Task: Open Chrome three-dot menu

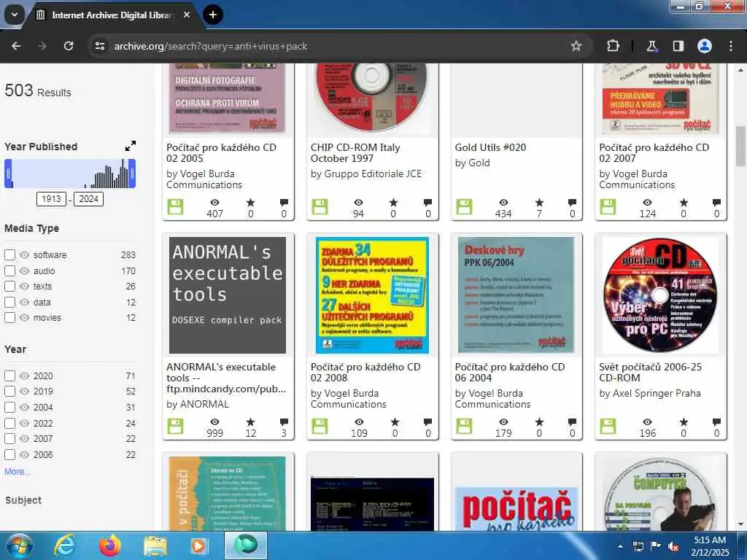Action: 731,46
